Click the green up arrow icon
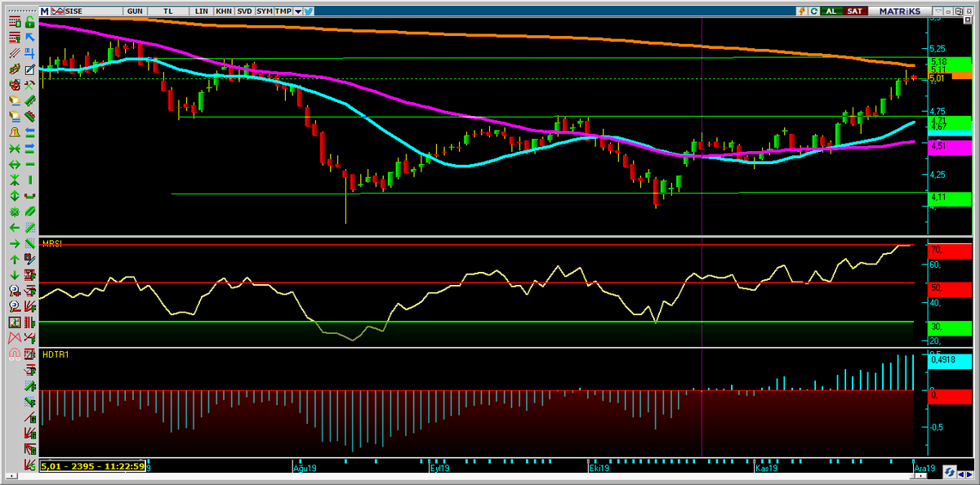 pos(15,259)
